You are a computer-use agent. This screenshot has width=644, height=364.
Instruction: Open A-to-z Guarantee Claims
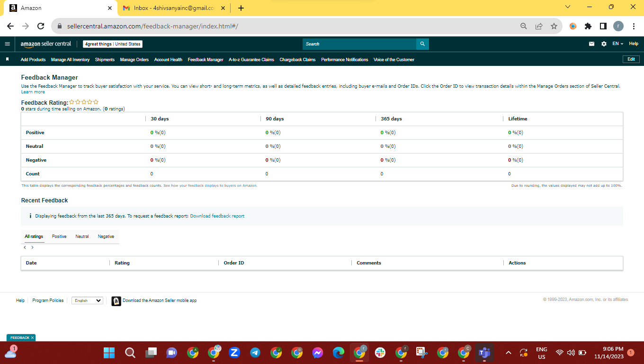(251, 60)
